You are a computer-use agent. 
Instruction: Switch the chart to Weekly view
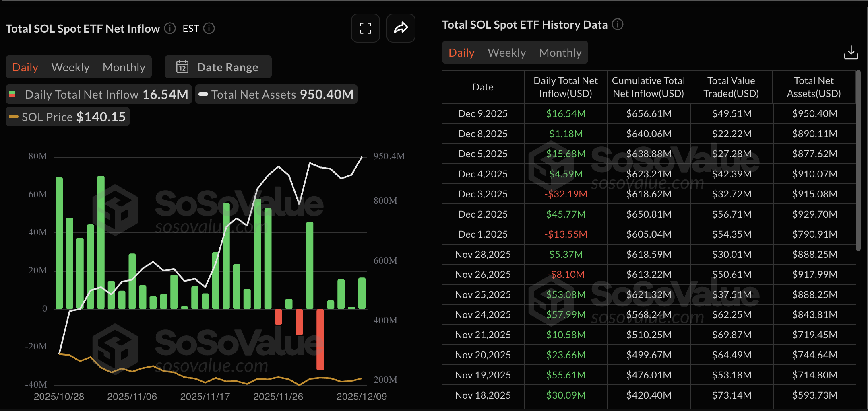[70, 67]
